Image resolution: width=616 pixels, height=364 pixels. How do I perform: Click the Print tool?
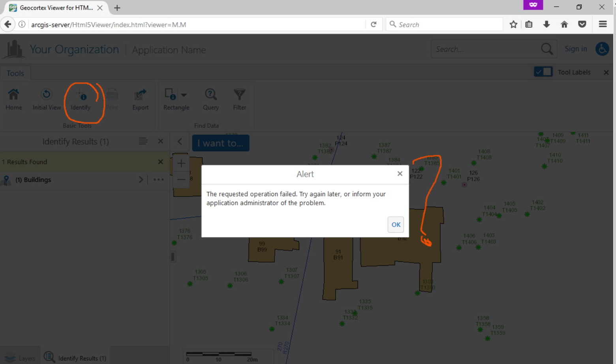112,99
